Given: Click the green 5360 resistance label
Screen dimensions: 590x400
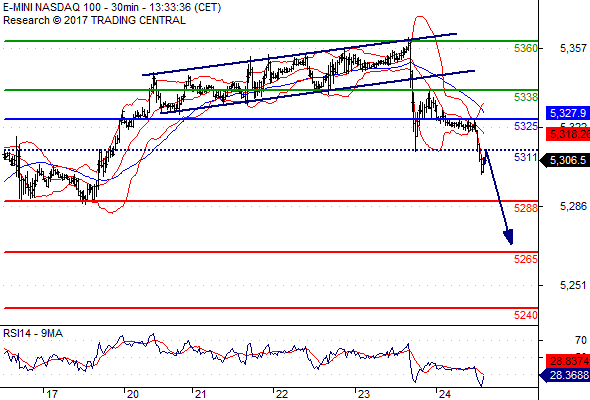Looking at the screenshot, I should pyautogui.click(x=526, y=48).
